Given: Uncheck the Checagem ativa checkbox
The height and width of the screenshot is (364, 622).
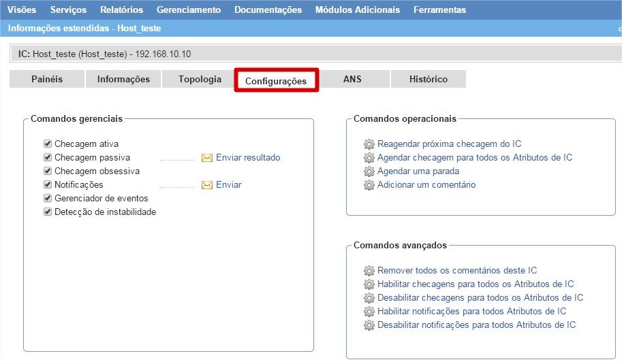Looking at the screenshot, I should 48,144.
